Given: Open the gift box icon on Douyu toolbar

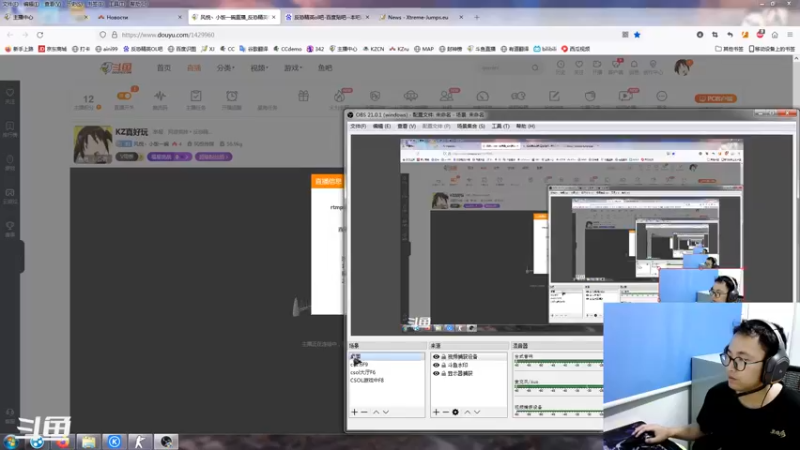Looking at the screenshot, I should pos(304,96).
